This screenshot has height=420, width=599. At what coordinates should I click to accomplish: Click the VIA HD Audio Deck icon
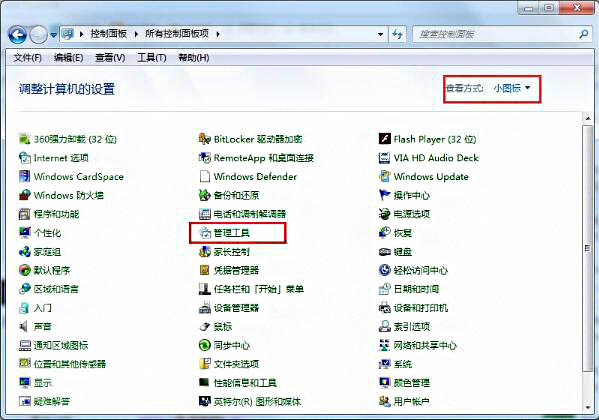(x=384, y=157)
